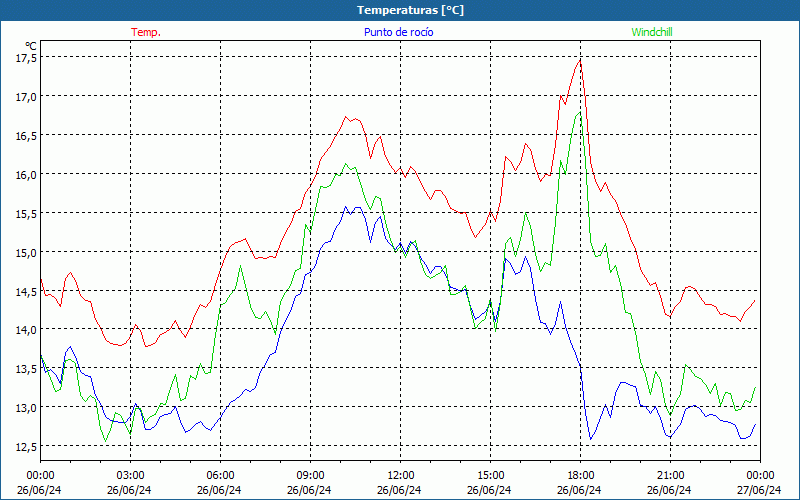Select the red Temp. legend label
This screenshot has width=800, height=500.
[x=146, y=32]
